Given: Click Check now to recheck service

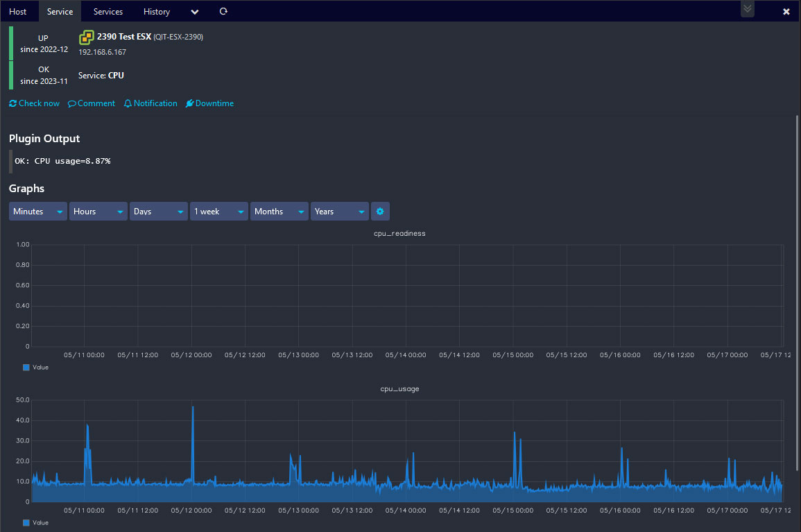Looking at the screenshot, I should pos(35,103).
